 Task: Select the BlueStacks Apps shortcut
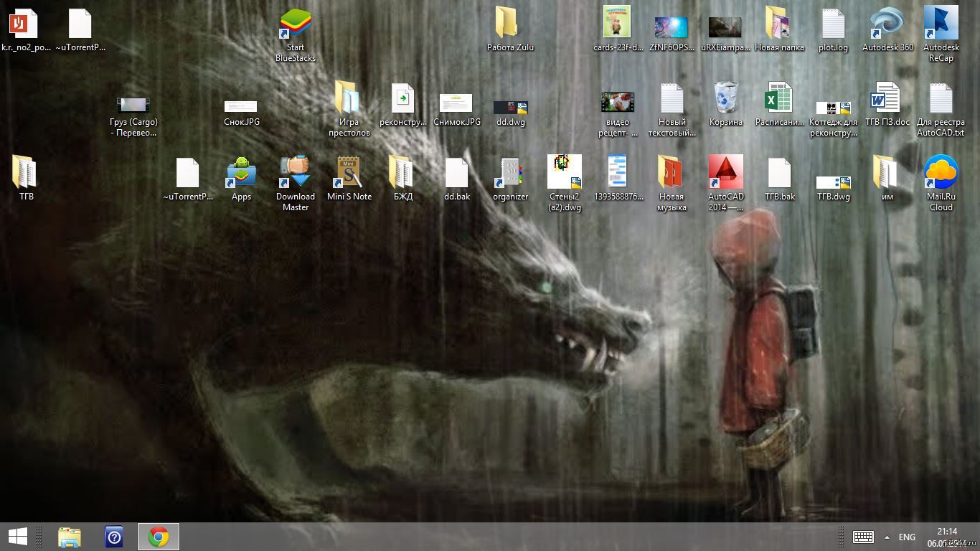242,173
